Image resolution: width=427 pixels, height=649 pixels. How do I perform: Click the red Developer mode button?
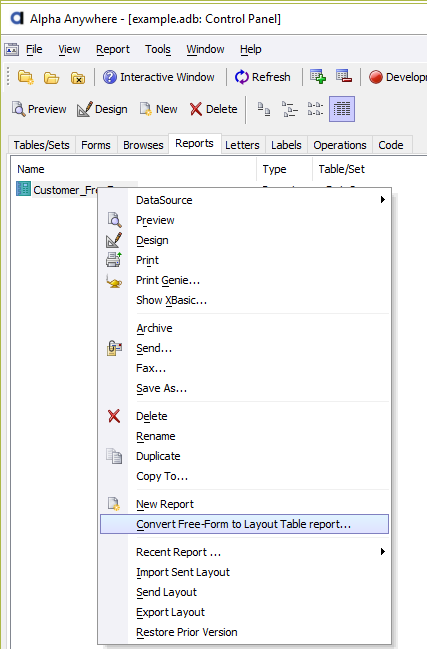pyautogui.click(x=397, y=77)
